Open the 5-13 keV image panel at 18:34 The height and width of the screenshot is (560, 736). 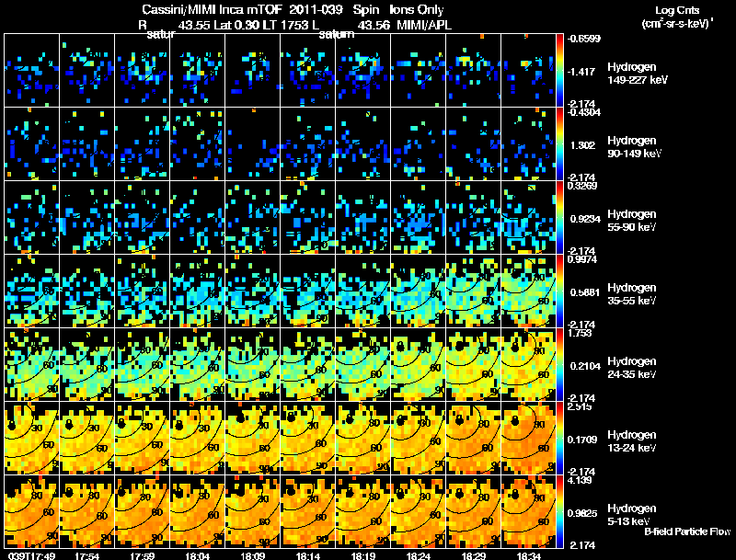pyautogui.click(x=528, y=512)
